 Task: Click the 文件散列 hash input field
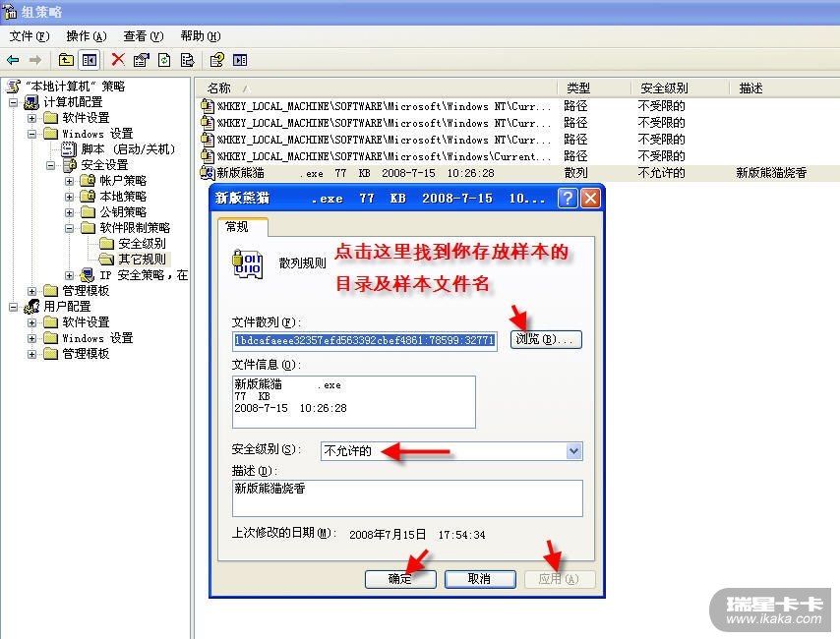(364, 341)
